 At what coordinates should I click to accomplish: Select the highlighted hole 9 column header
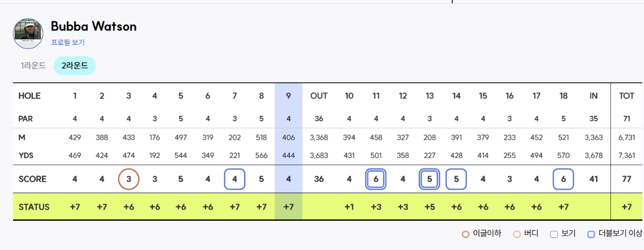[x=288, y=96]
